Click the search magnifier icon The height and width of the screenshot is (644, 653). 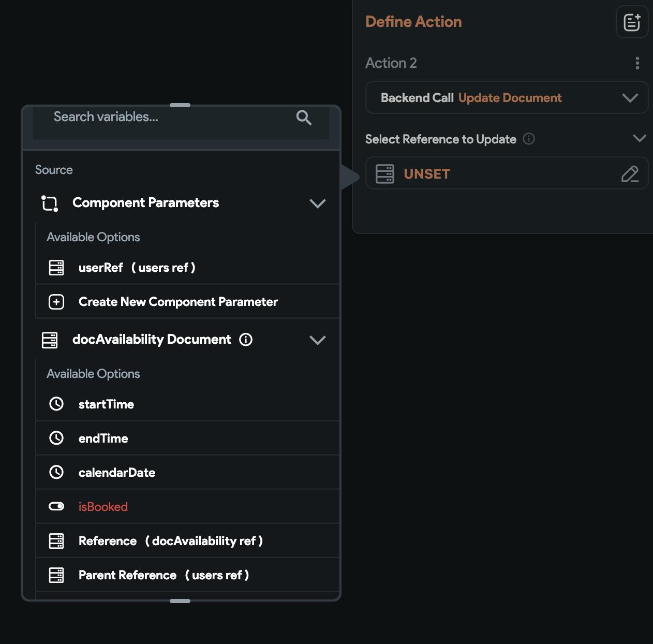[x=304, y=118]
